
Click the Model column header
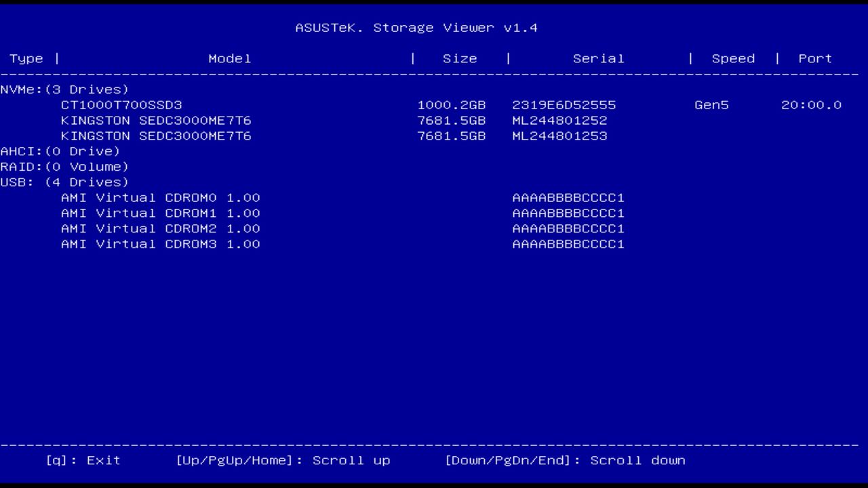click(229, 58)
